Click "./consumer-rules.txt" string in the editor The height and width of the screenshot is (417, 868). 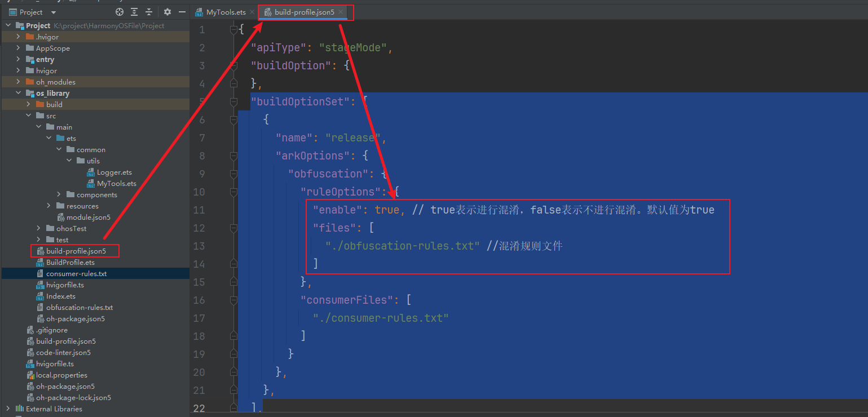[381, 318]
